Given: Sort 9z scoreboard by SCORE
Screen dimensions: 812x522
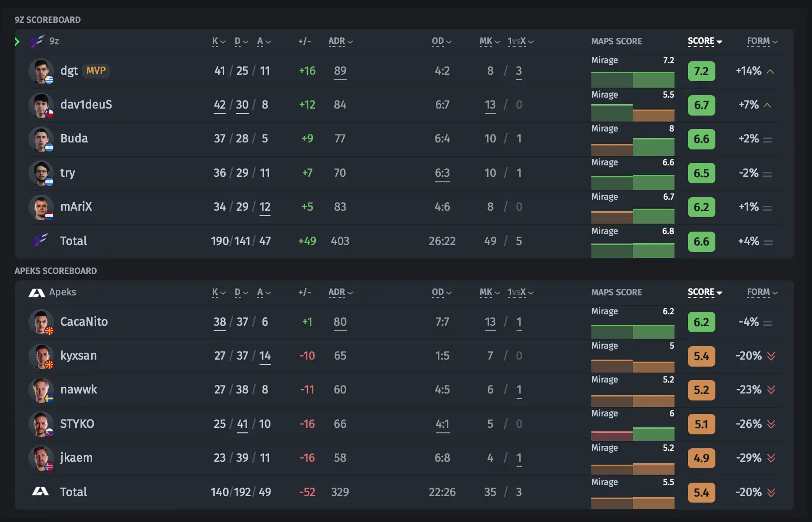Looking at the screenshot, I should (x=705, y=41).
